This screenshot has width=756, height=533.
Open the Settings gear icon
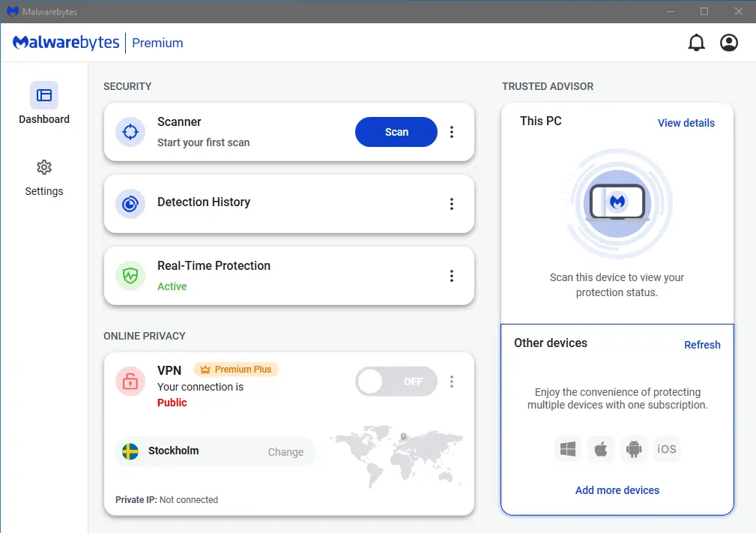[x=44, y=167]
